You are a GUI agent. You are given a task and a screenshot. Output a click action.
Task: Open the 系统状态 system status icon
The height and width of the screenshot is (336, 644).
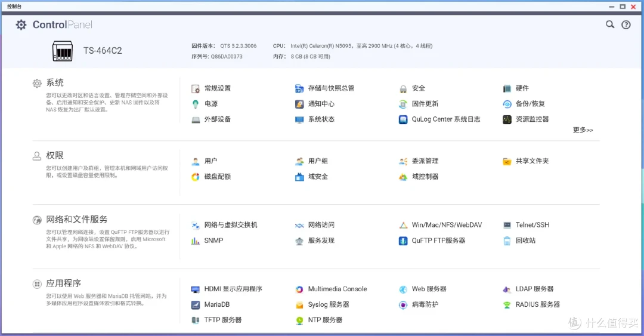(x=299, y=120)
